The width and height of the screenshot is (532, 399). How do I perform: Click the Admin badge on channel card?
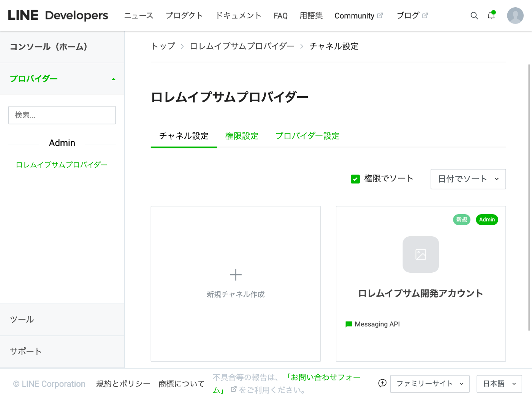pos(487,219)
